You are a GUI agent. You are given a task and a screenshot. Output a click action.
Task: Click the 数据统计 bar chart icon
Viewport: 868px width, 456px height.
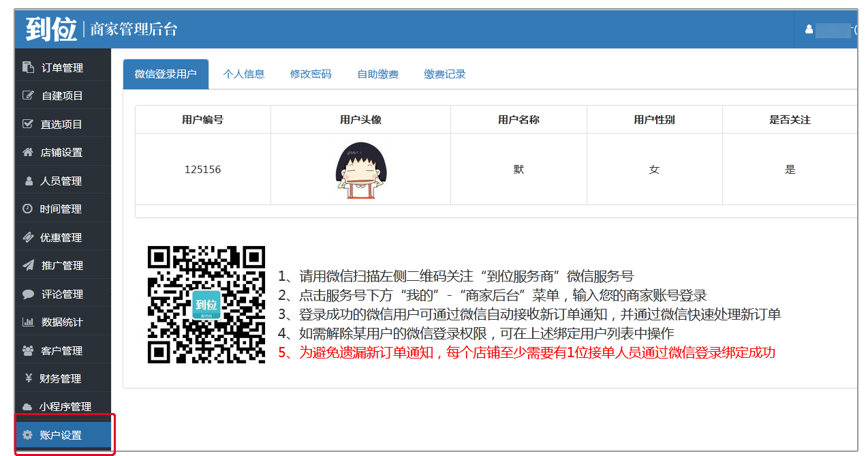pos(28,322)
